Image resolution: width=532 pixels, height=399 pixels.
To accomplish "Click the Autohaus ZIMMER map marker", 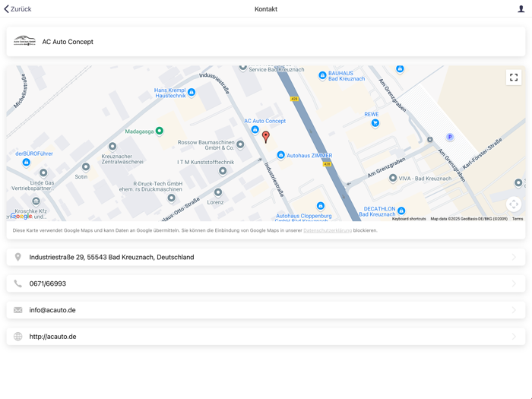I will (280, 155).
